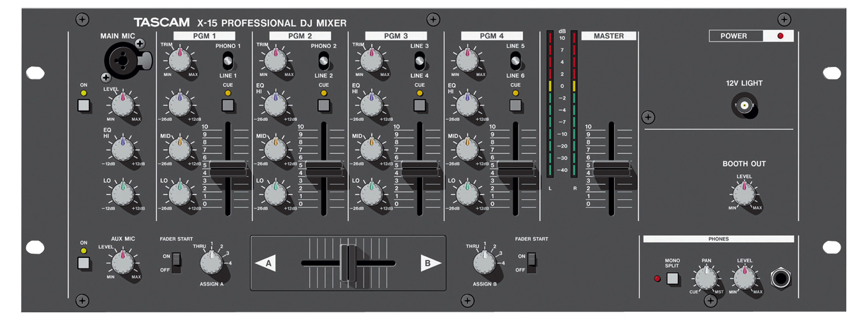
Task: Click the PGM 2 EQ HI knob
Action: coord(276,105)
